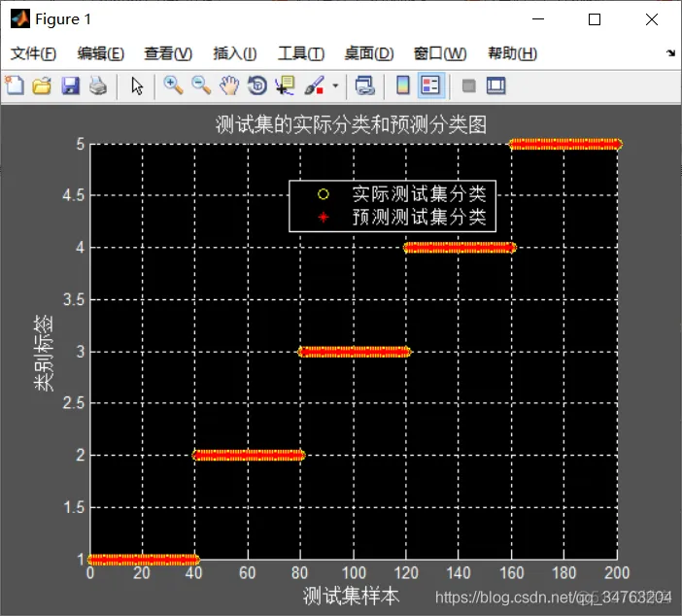Click the yellow circle marker in legend
Screen dimensions: 682x616
tap(324, 194)
